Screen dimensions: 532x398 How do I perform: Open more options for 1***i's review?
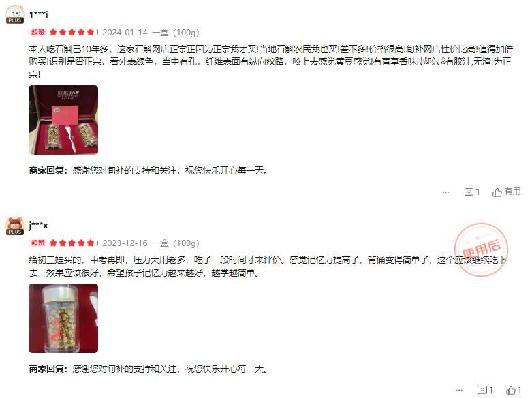(x=445, y=192)
